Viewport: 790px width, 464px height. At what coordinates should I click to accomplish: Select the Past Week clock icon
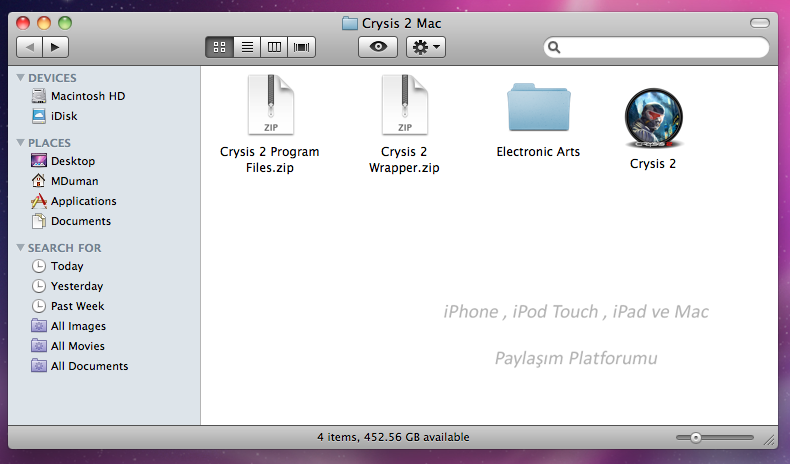39,306
